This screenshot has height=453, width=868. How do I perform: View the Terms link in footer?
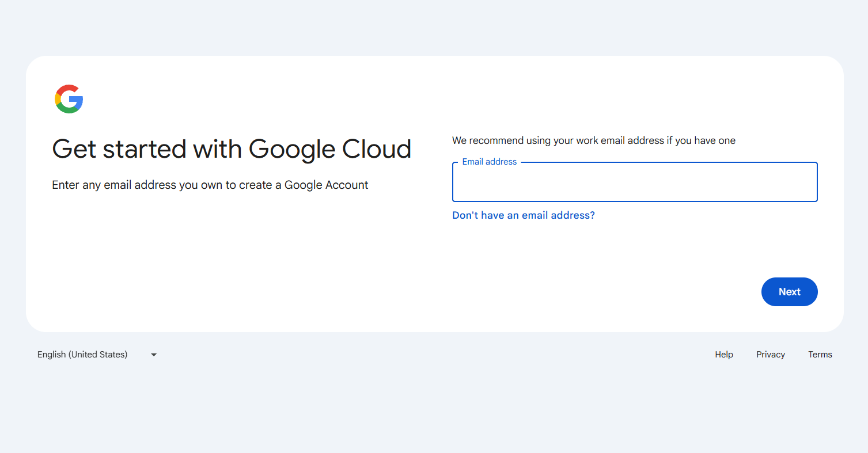pyautogui.click(x=820, y=355)
